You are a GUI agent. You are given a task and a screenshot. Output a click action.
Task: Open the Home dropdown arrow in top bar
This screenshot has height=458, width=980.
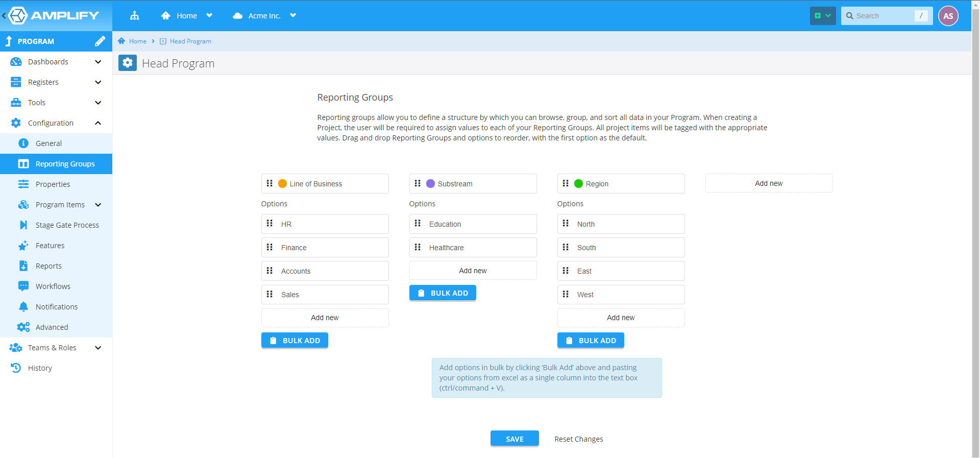(209, 15)
